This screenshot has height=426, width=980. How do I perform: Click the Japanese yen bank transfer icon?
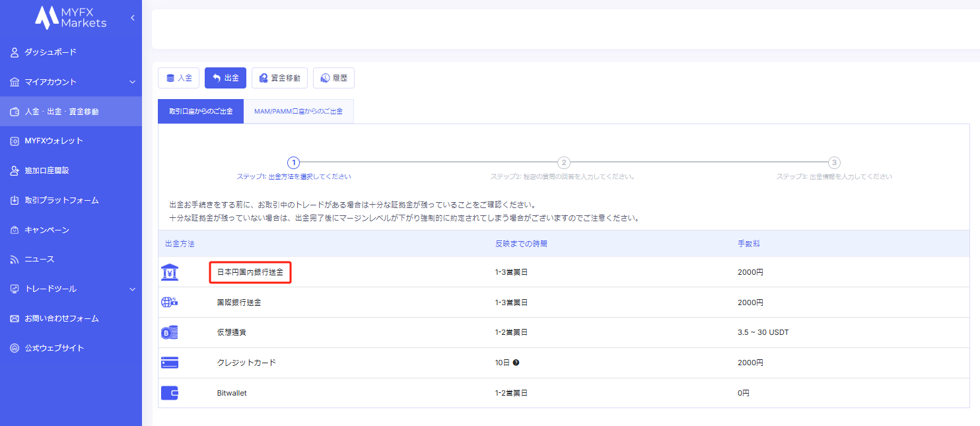170,272
